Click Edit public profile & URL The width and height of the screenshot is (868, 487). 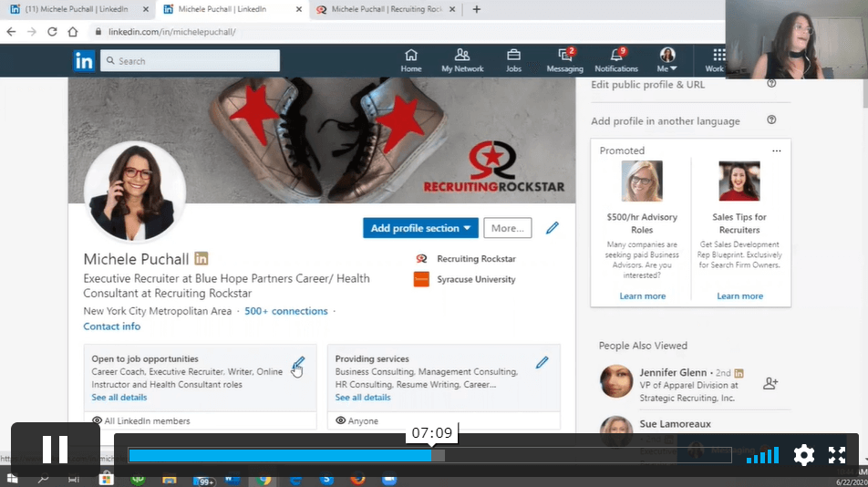(647, 85)
